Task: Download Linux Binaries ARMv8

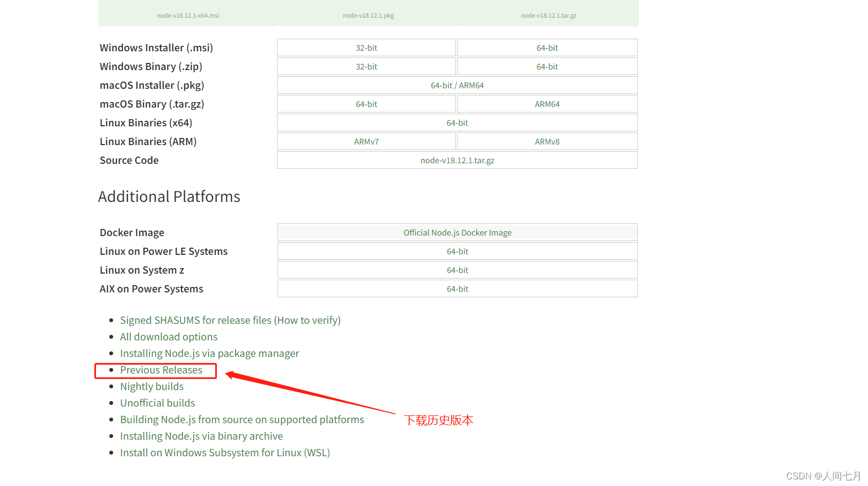Action: click(547, 142)
